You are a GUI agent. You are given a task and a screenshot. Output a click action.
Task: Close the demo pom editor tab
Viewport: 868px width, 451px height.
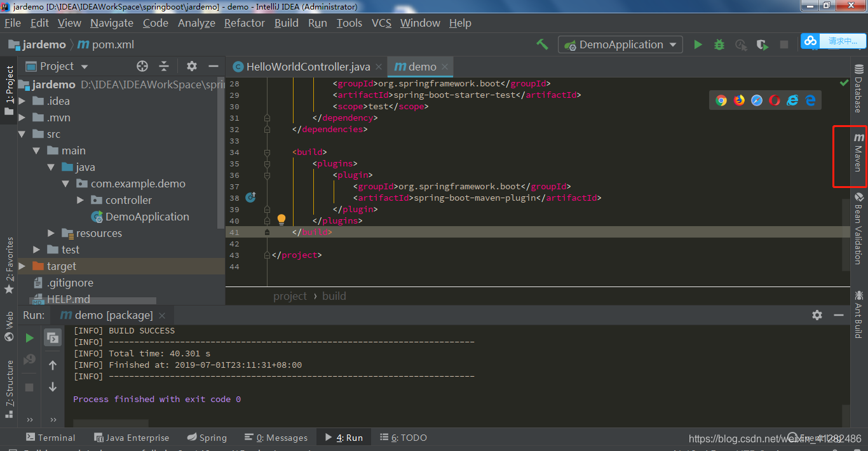tap(445, 67)
